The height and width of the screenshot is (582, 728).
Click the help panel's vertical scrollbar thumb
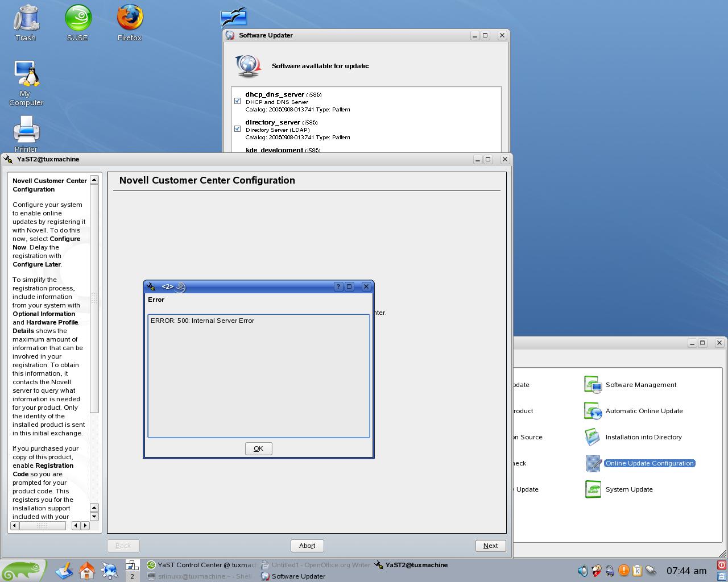click(x=94, y=298)
